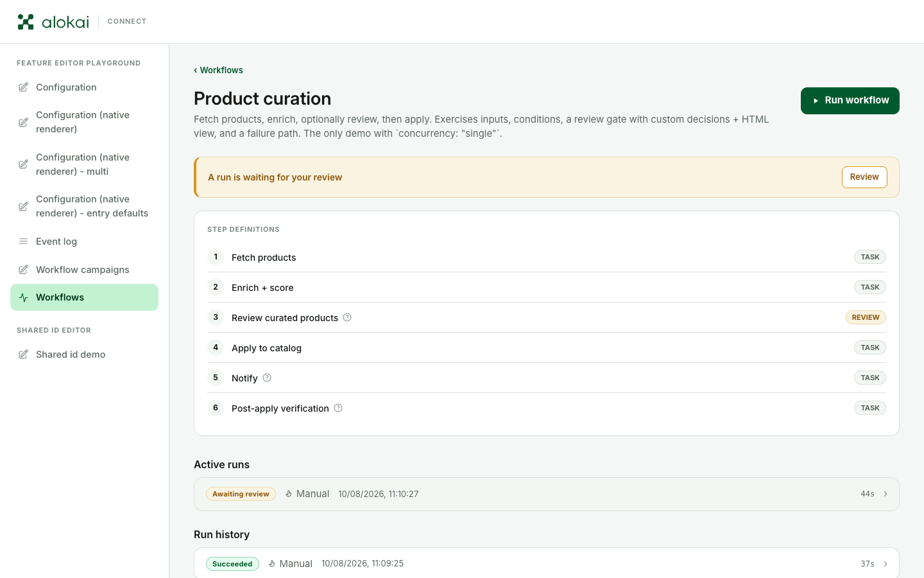Viewport: 924px width, 578px height.
Task: Click the step number 2 badge
Action: click(216, 287)
